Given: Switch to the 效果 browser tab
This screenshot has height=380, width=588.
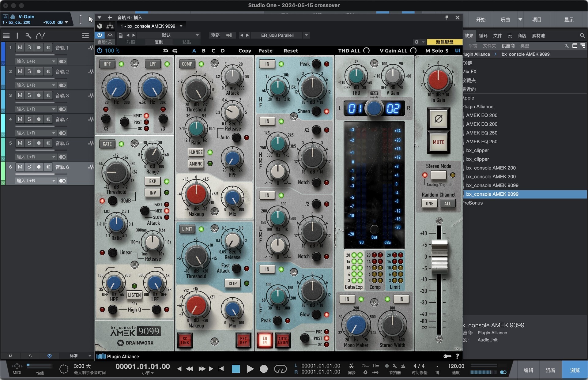Looking at the screenshot, I should pos(469,36).
